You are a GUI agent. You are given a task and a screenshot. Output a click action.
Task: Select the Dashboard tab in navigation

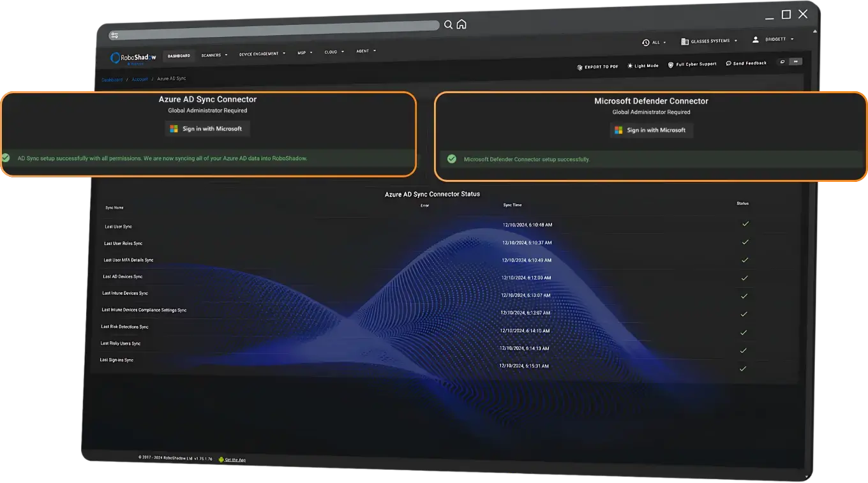point(179,56)
